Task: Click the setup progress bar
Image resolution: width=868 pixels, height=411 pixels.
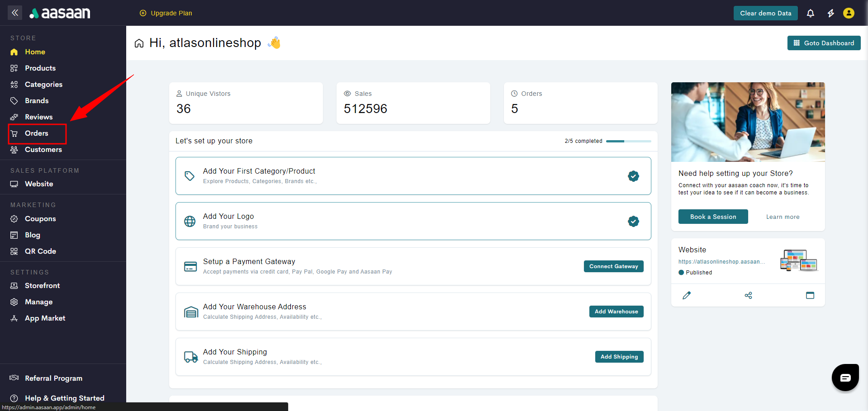Action: [x=628, y=141]
